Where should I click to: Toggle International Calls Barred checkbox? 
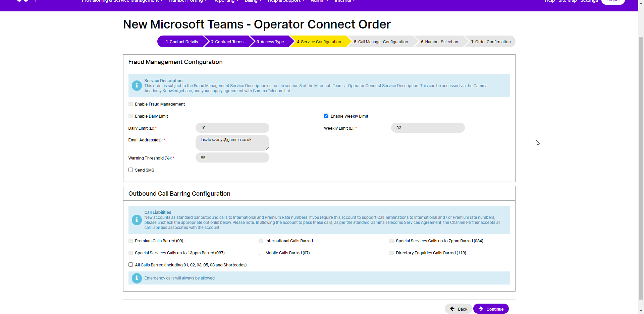coord(261,241)
